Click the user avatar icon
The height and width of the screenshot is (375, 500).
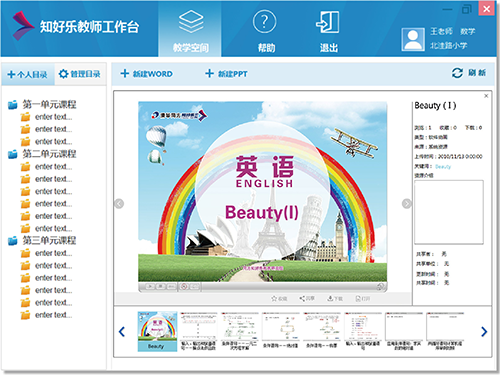(413, 40)
